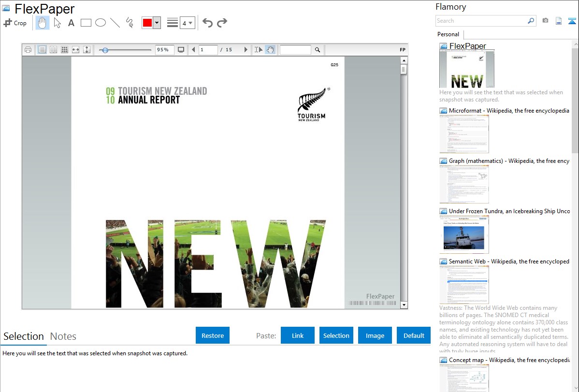Click the line thickness icon
The image size is (579, 392).
[172, 23]
